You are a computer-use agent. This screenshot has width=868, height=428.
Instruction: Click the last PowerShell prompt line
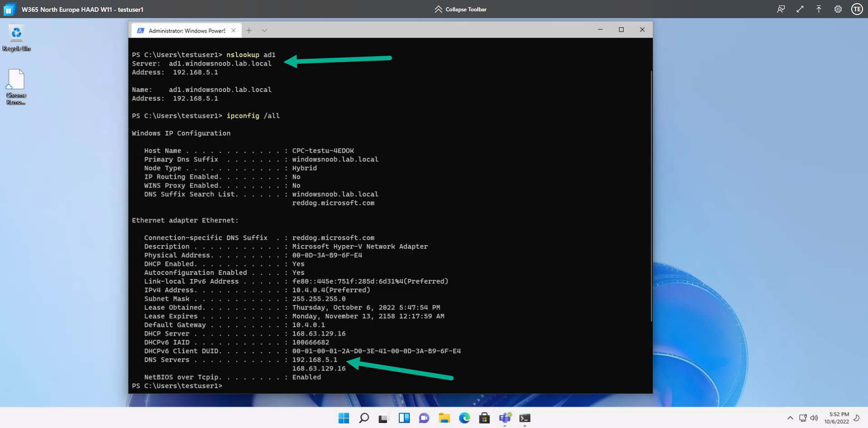[x=177, y=386]
